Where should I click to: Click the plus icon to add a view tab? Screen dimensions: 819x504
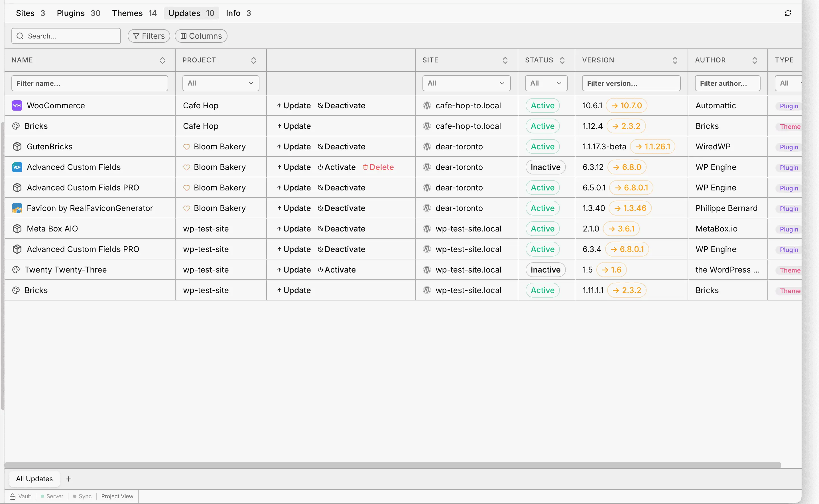pyautogui.click(x=68, y=479)
